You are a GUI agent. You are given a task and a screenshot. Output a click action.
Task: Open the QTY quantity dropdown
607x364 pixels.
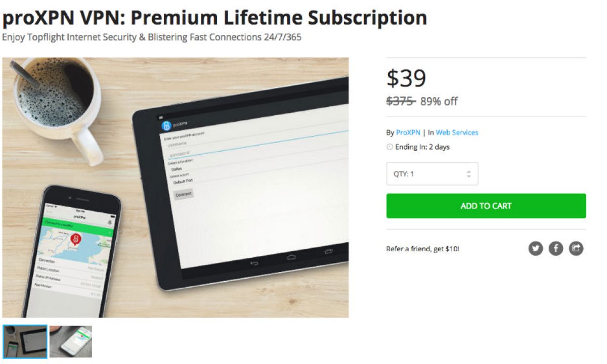pyautogui.click(x=432, y=174)
